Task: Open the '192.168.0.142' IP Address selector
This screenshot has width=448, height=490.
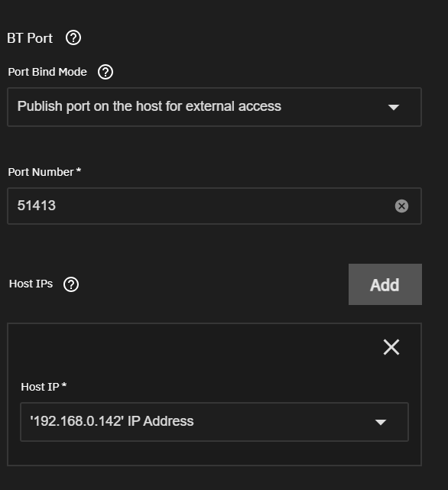Action: point(215,422)
